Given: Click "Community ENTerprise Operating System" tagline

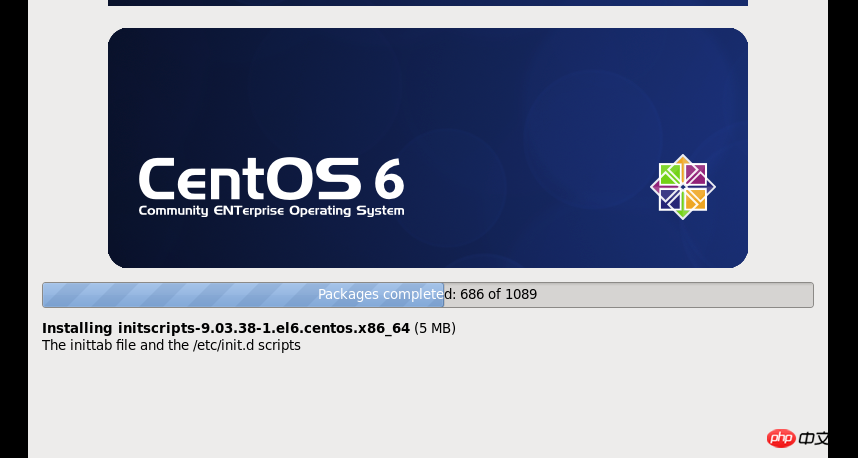Looking at the screenshot, I should [271, 211].
